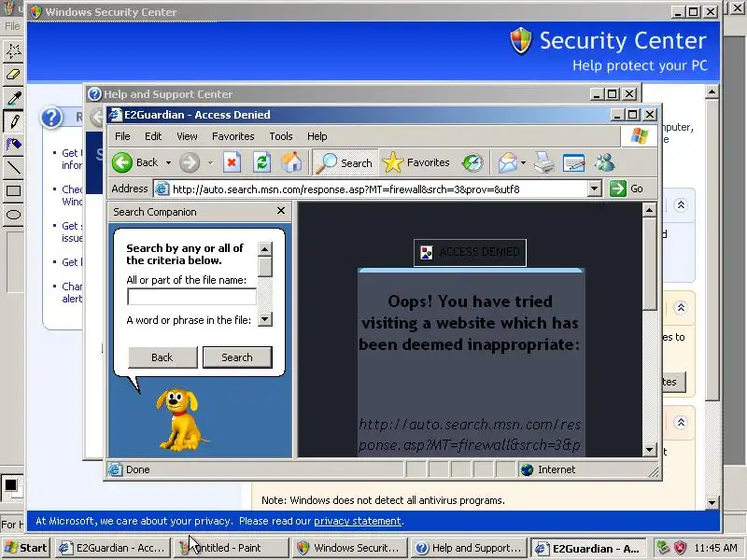
Task: Click the Forward arrow in Internet Explorer
Action: (190, 162)
